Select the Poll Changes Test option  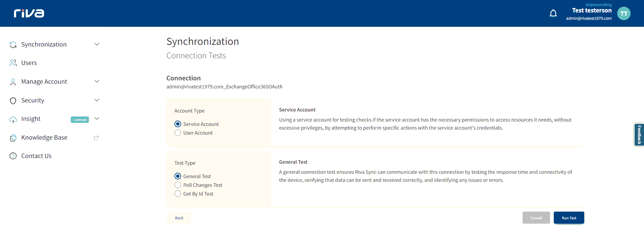pos(178,185)
